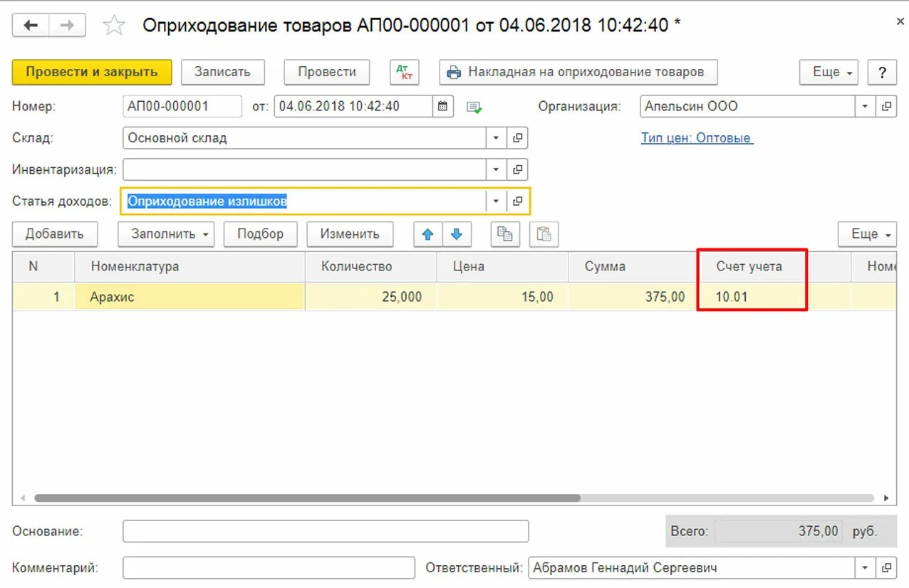Click the green document status icon
This screenshot has width=909, height=588.
(x=474, y=107)
